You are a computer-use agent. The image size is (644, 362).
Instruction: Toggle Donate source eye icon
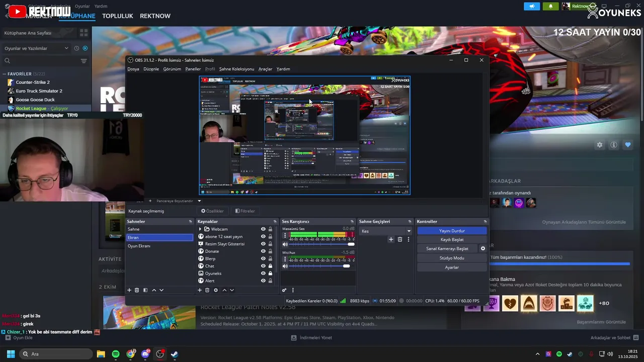click(263, 251)
